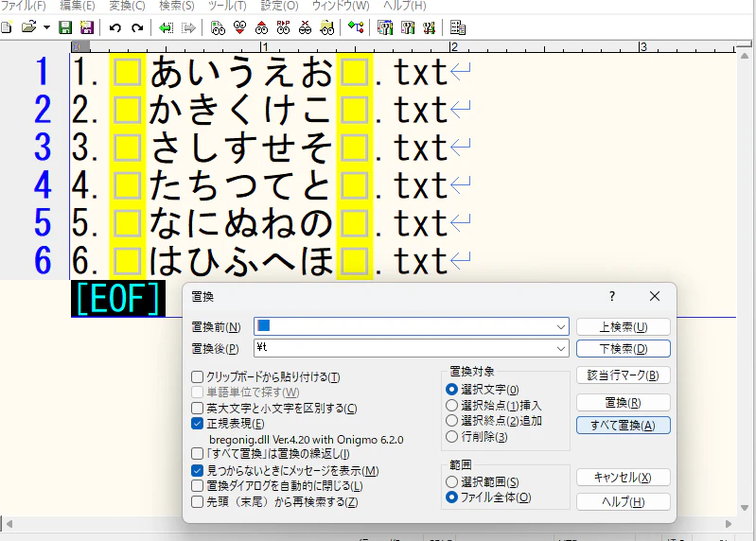Open the type settings list icon
The height and width of the screenshot is (541, 756).
(385, 28)
